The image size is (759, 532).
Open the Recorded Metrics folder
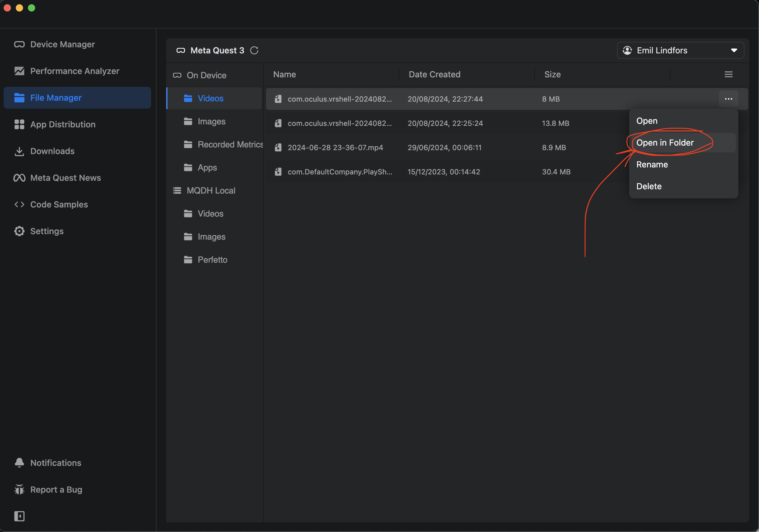230,144
